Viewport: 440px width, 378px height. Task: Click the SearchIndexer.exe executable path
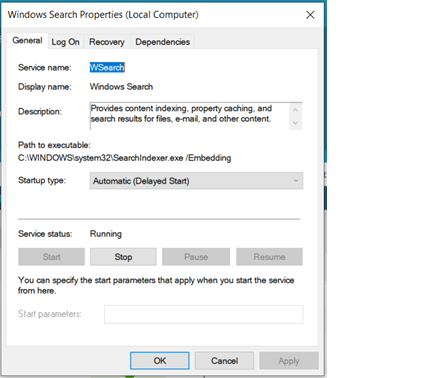click(124, 158)
